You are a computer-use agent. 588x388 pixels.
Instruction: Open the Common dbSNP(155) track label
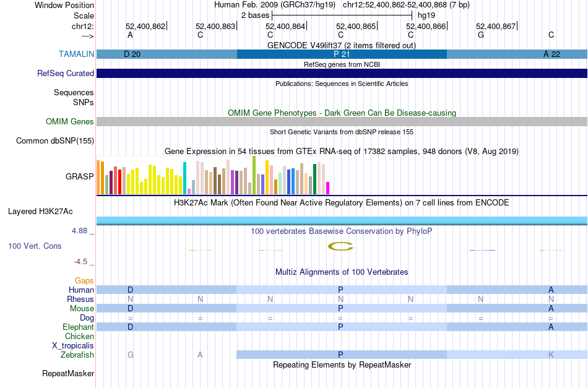pos(54,140)
